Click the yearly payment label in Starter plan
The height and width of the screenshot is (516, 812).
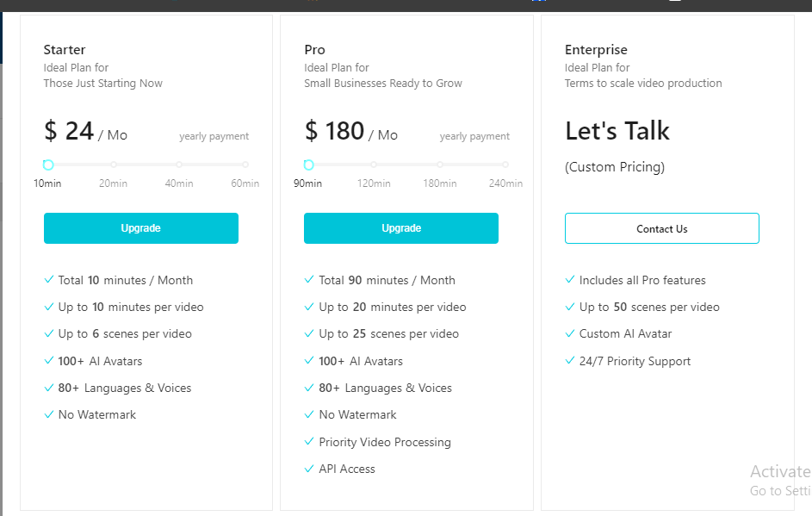[x=214, y=136]
